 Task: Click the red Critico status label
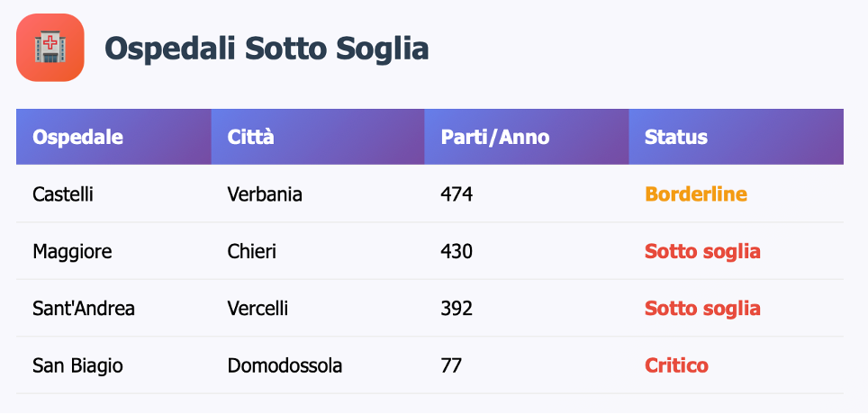click(676, 366)
